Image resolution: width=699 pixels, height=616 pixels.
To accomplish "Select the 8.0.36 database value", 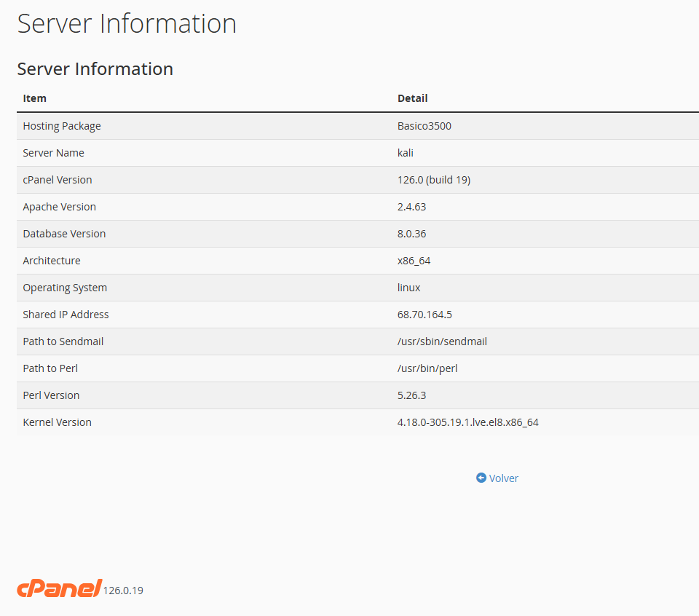I will pyautogui.click(x=411, y=234).
